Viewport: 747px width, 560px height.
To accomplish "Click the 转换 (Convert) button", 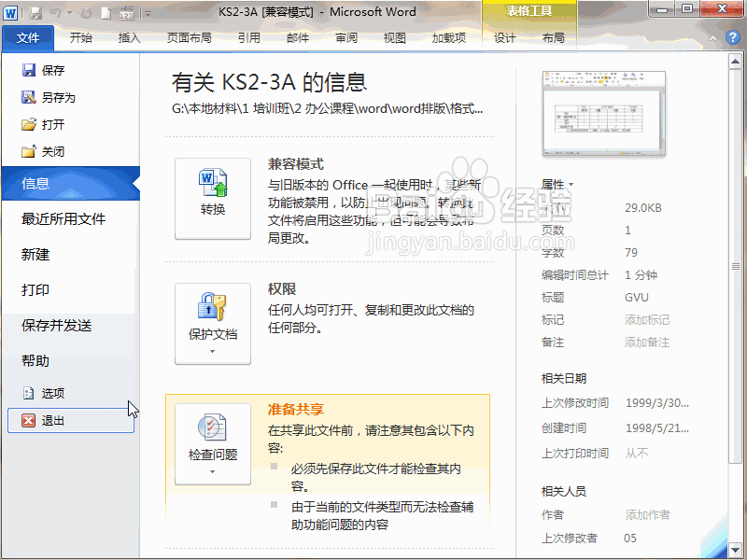I will tap(213, 199).
